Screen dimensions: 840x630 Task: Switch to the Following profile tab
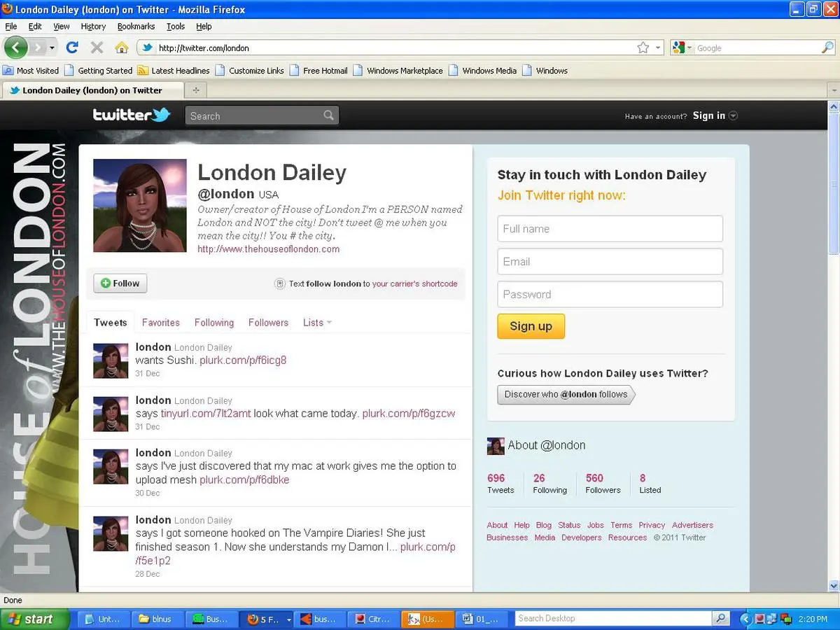coord(214,323)
